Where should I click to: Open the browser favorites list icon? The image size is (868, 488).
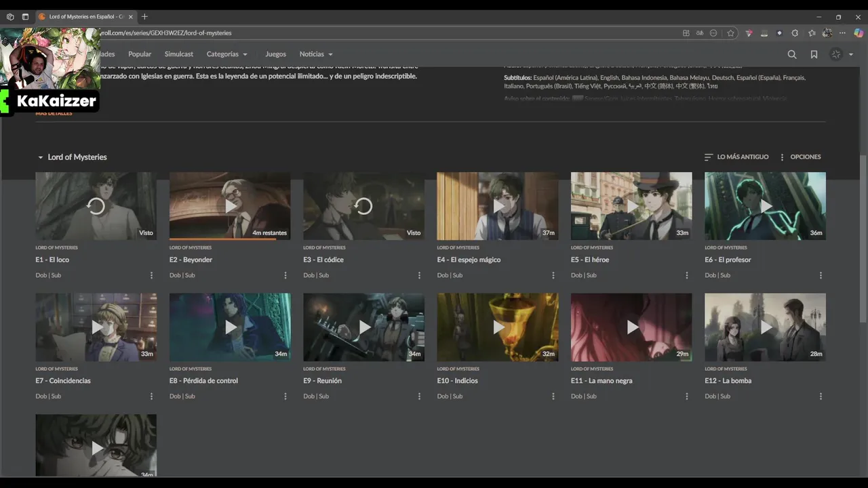pyautogui.click(x=812, y=33)
